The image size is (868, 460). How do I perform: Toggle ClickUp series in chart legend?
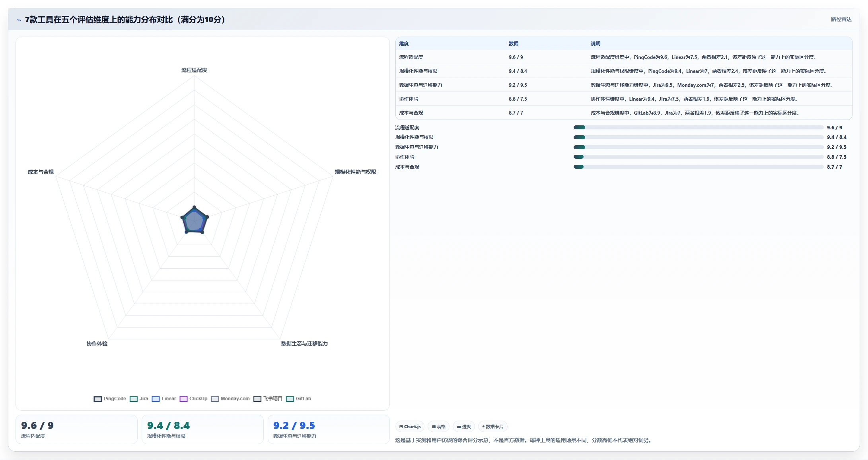click(193, 399)
